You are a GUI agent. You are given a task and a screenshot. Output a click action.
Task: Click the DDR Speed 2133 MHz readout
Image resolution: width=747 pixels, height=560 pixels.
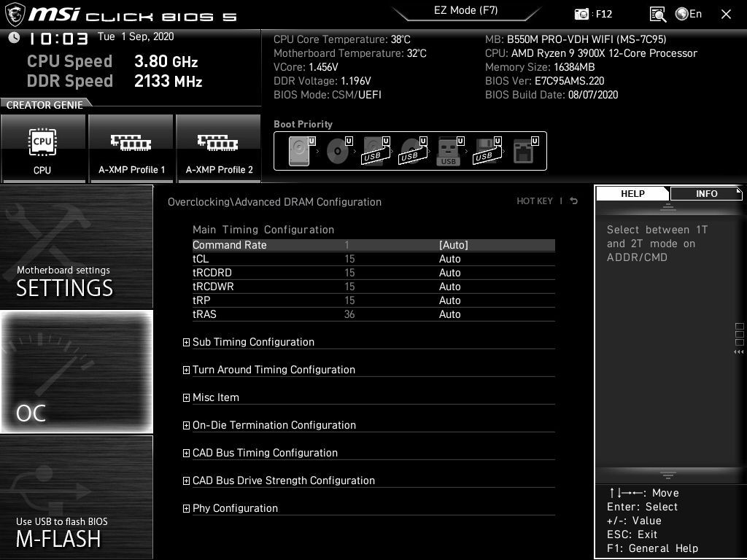click(115, 81)
